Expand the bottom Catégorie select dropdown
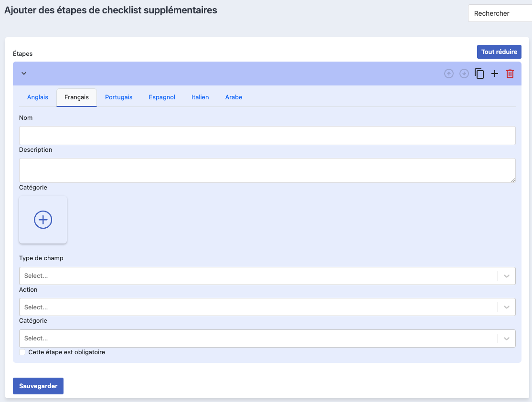The width and height of the screenshot is (532, 402). tap(267, 338)
